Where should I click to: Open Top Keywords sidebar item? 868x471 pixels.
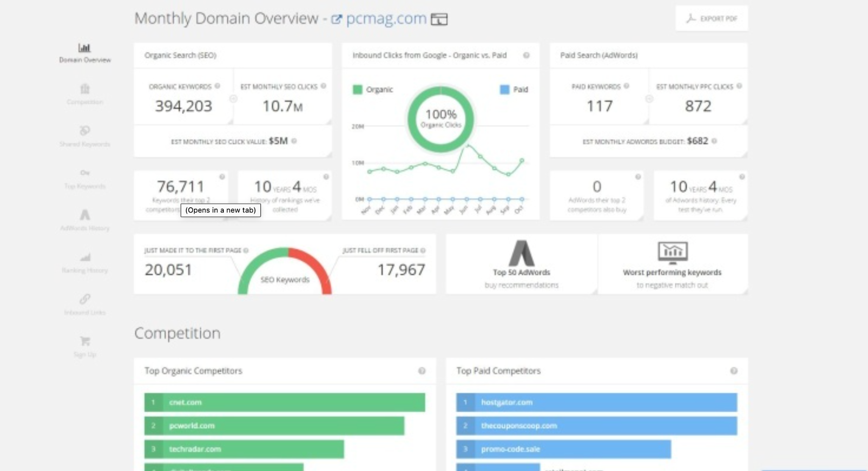[85, 179]
